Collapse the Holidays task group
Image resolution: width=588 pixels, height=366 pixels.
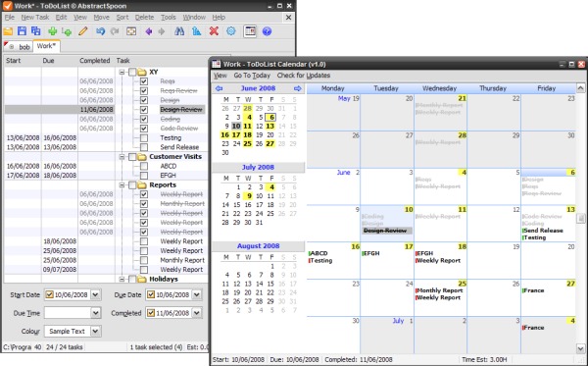(122, 279)
